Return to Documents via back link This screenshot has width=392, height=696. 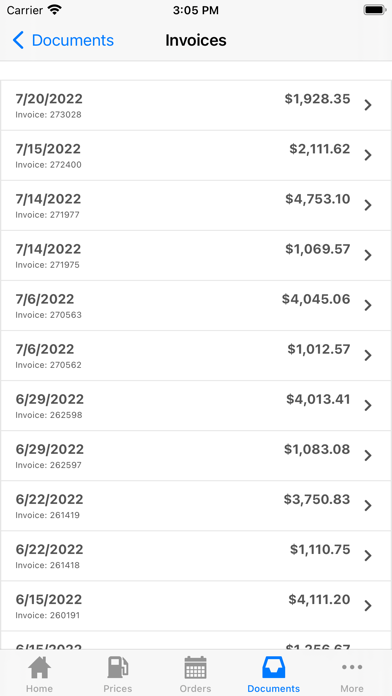pyautogui.click(x=73, y=40)
